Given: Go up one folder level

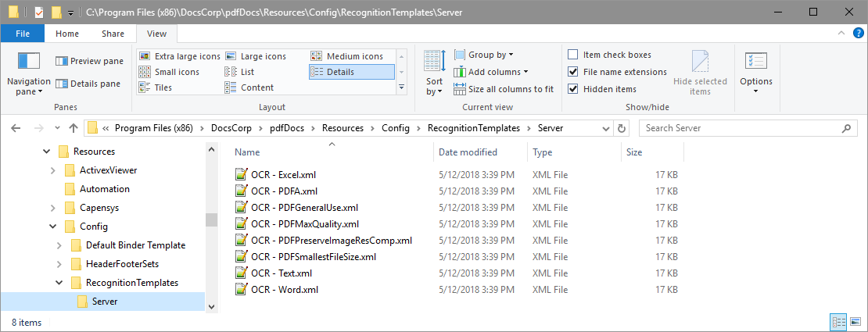Looking at the screenshot, I should coord(73,128).
